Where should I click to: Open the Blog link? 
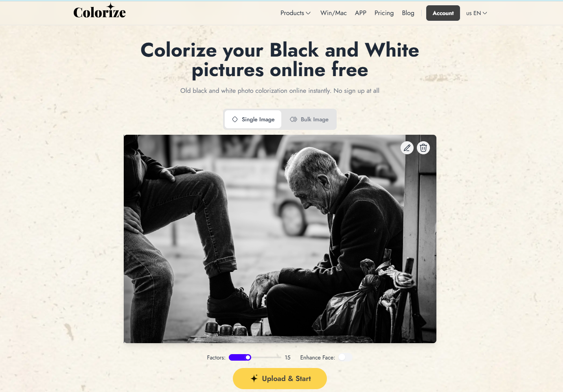click(x=408, y=13)
